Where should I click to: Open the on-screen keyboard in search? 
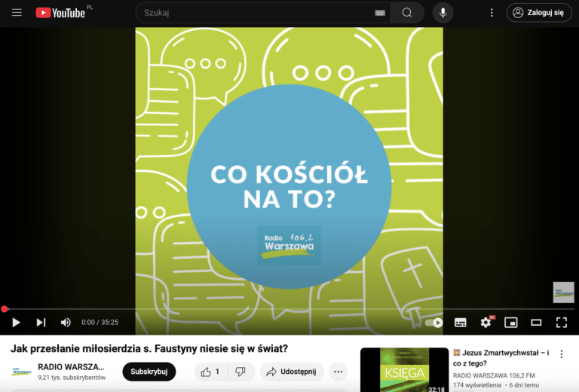(380, 13)
